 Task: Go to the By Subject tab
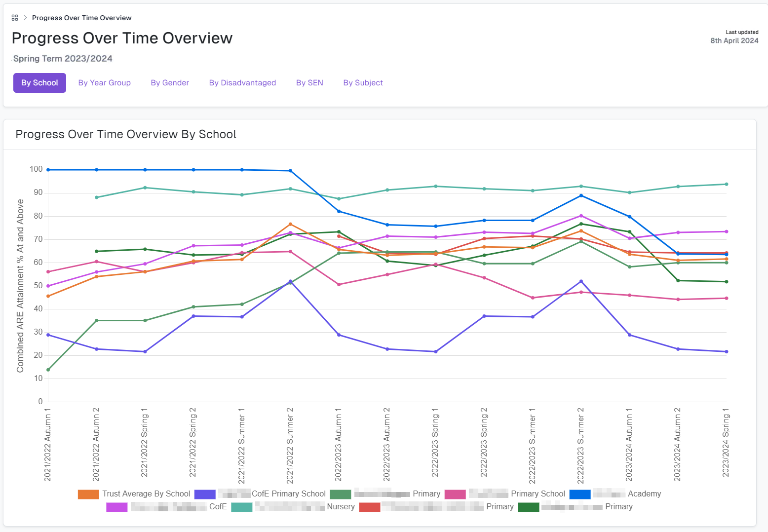363,83
